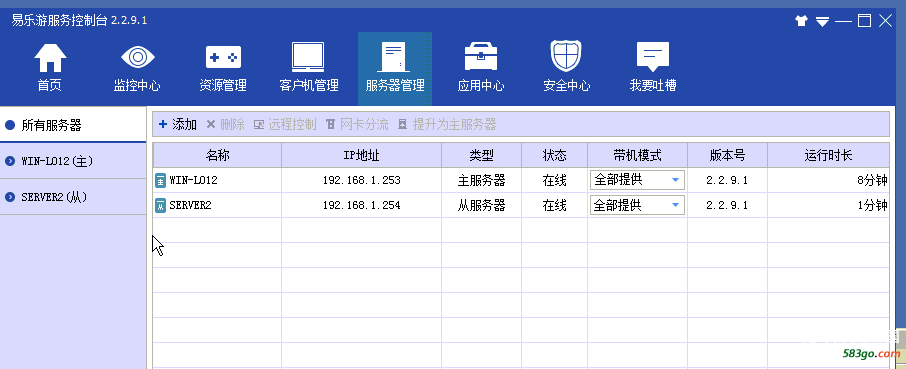
Task: Open title bar dropdown menu triangle
Action: pyautogui.click(x=822, y=22)
